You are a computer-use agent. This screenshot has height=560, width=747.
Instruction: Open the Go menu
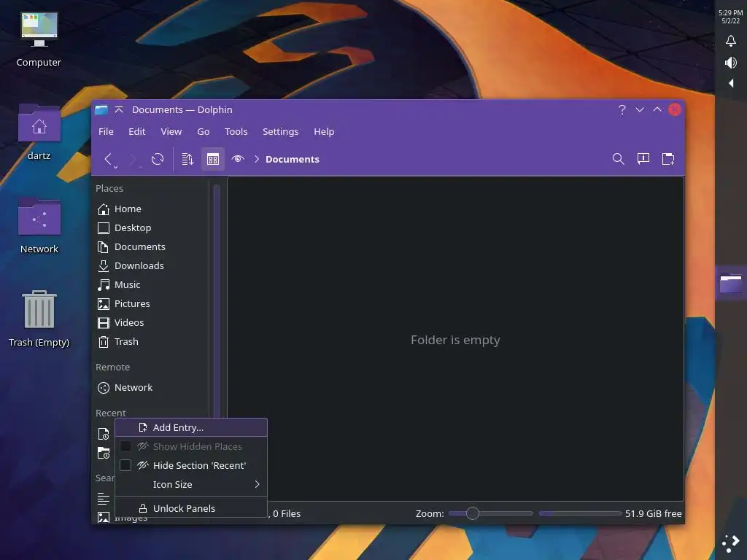204,131
